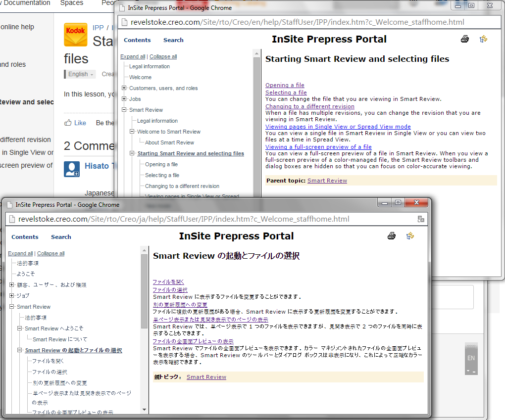The image size is (505, 420).
Task: Collapse the Welcome to Smart Review tree node
Action: 132,132
